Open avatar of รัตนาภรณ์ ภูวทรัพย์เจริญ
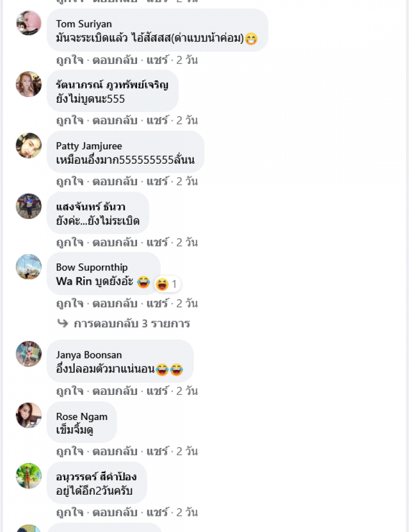Image resolution: width=409 pixels, height=532 pixels. point(29,84)
